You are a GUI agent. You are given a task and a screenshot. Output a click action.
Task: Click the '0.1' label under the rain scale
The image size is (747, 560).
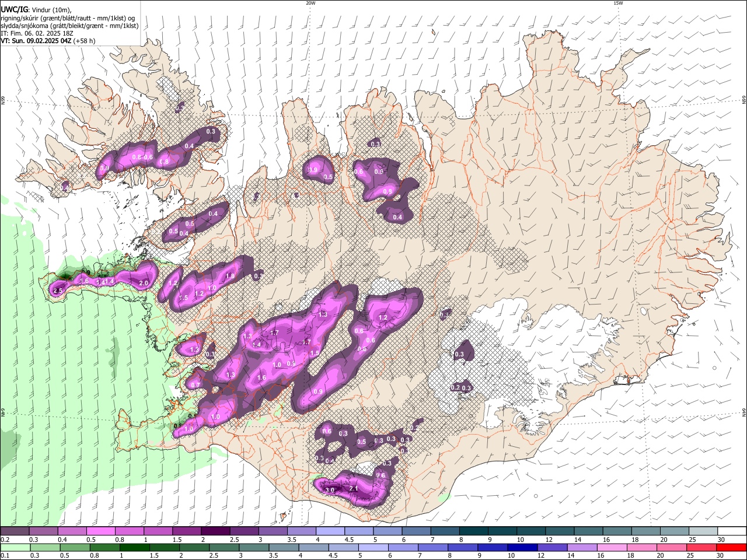pos(5,556)
